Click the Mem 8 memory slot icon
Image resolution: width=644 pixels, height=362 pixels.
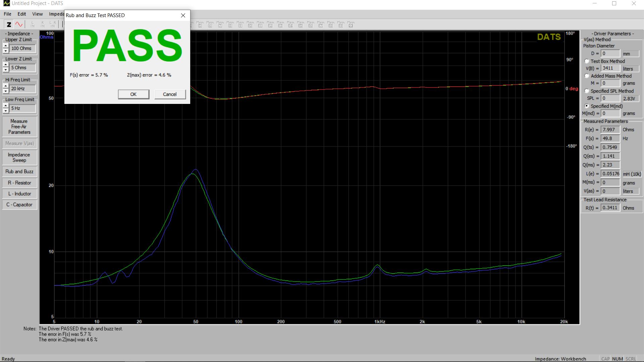point(230,24)
